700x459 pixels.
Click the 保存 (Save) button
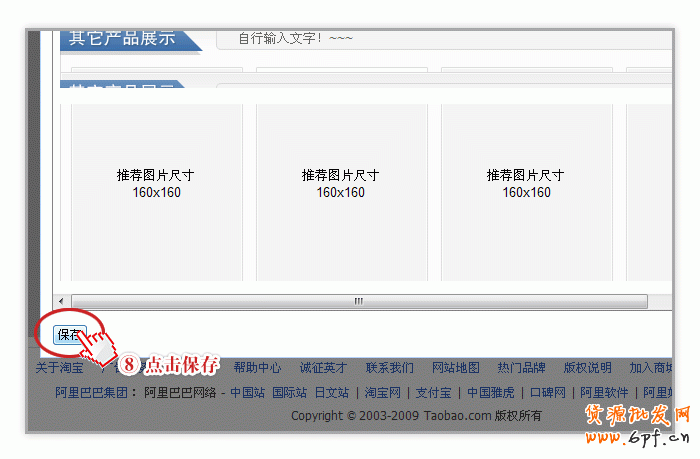click(69, 335)
